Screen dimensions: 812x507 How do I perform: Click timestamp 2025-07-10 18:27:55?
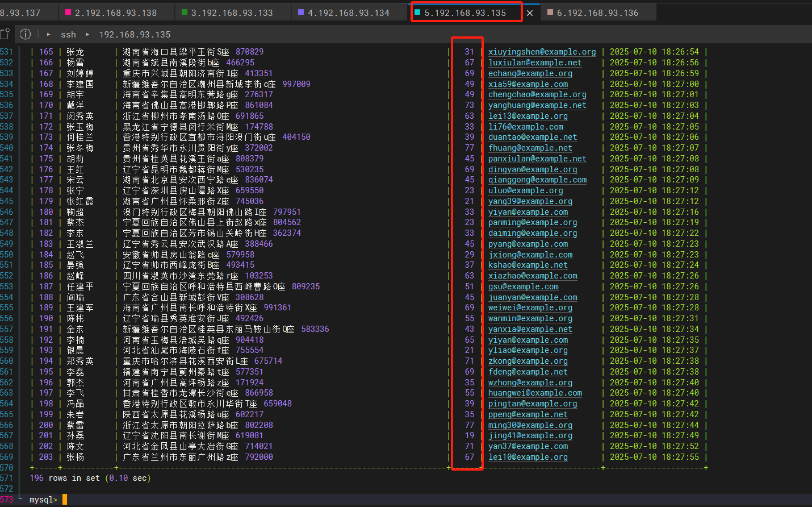[x=654, y=457]
